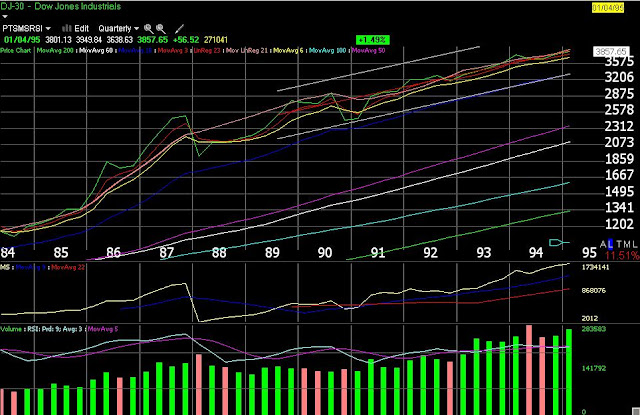The height and width of the screenshot is (415, 640).
Task: Click the 2312 price axis label
Action: (x=619, y=126)
